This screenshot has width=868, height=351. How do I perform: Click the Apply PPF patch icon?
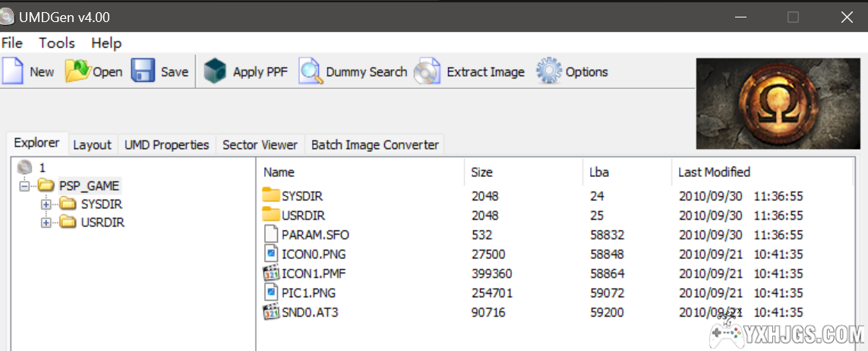click(216, 71)
